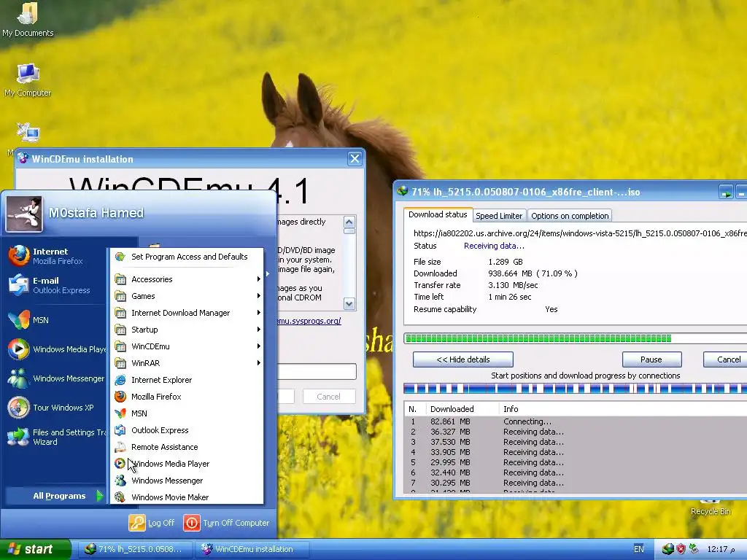Click the Downloaded column header
This screenshot has width=747, height=560.
[462, 408]
